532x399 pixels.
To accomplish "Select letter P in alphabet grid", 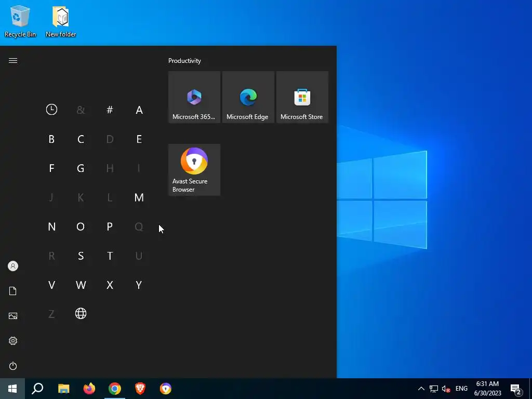I will click(110, 227).
